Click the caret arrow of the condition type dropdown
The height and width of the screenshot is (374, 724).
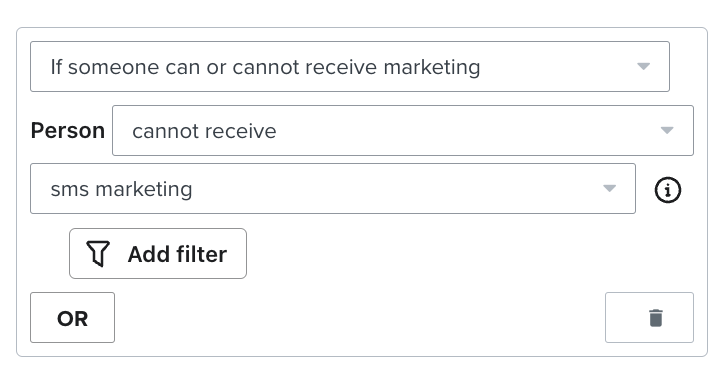643,66
